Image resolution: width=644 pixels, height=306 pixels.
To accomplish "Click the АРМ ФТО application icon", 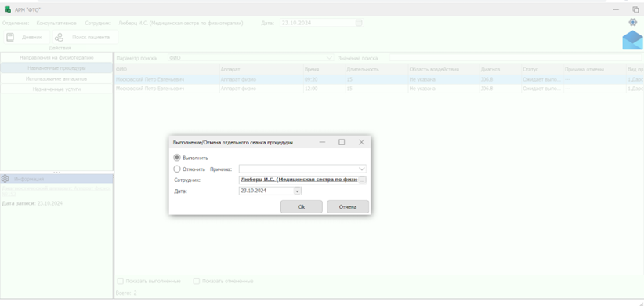I will tap(7, 9).
